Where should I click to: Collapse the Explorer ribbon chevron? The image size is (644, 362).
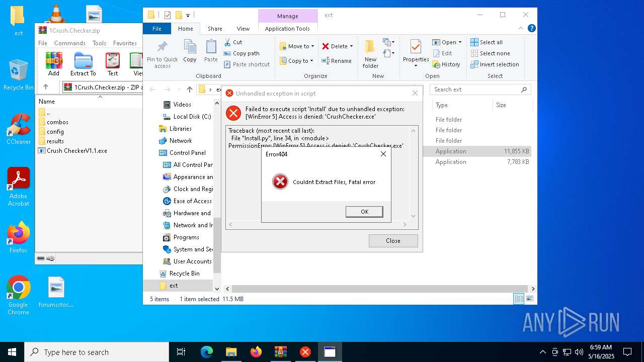(x=521, y=29)
